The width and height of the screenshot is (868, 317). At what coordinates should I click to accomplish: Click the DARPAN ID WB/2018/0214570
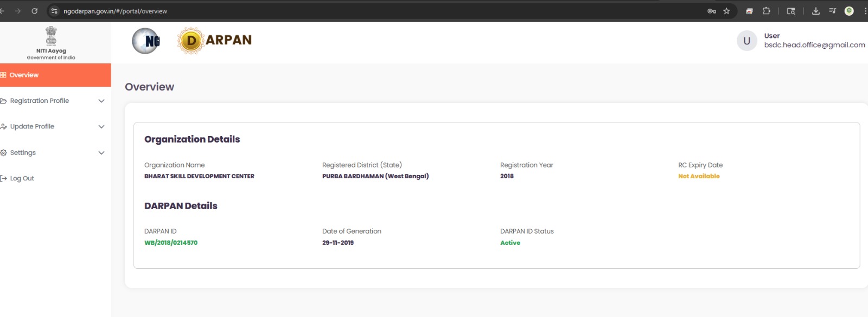tap(171, 243)
